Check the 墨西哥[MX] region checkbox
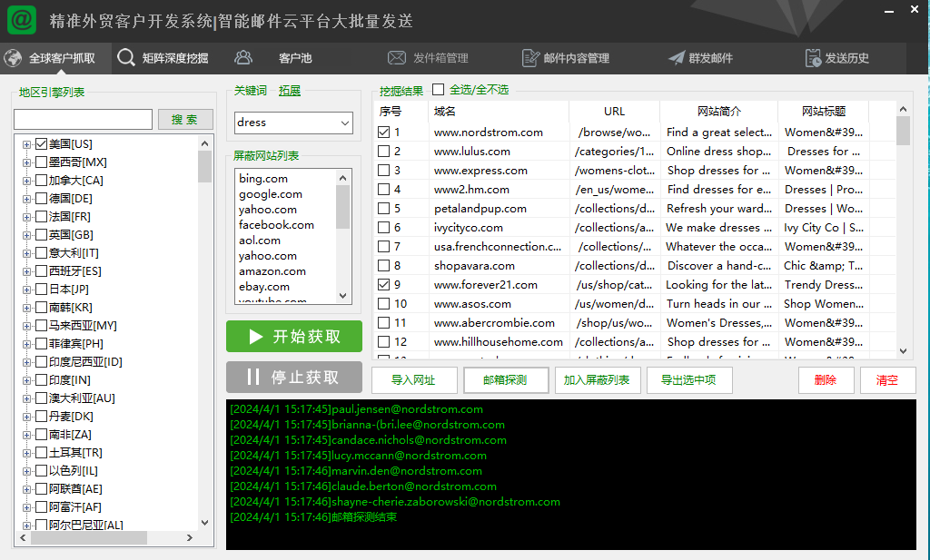The height and width of the screenshot is (560, 930). click(x=41, y=162)
